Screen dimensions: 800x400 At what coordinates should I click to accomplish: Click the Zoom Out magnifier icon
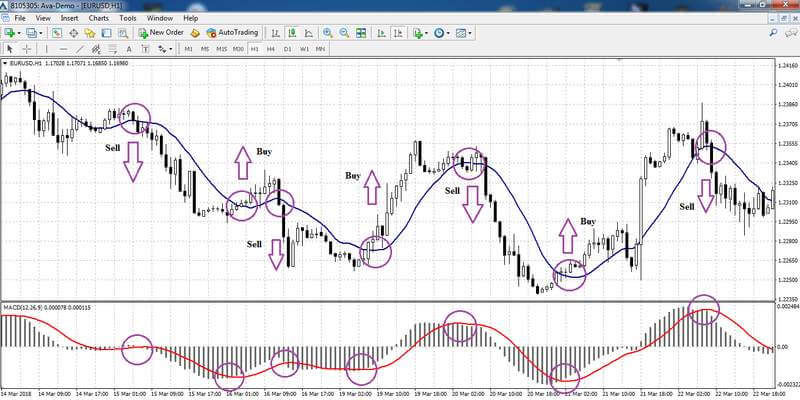(x=344, y=33)
